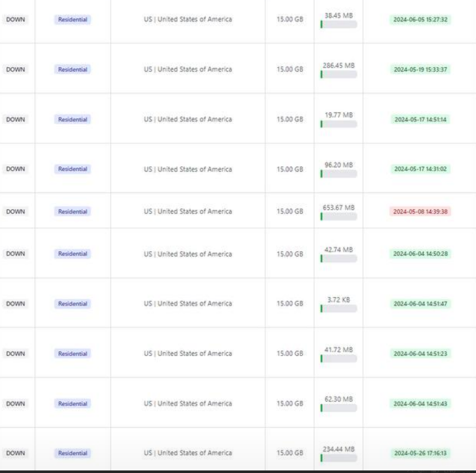Select the 2024-06-05 15:27:32 date badge
The image size is (476, 473).
point(420,19)
